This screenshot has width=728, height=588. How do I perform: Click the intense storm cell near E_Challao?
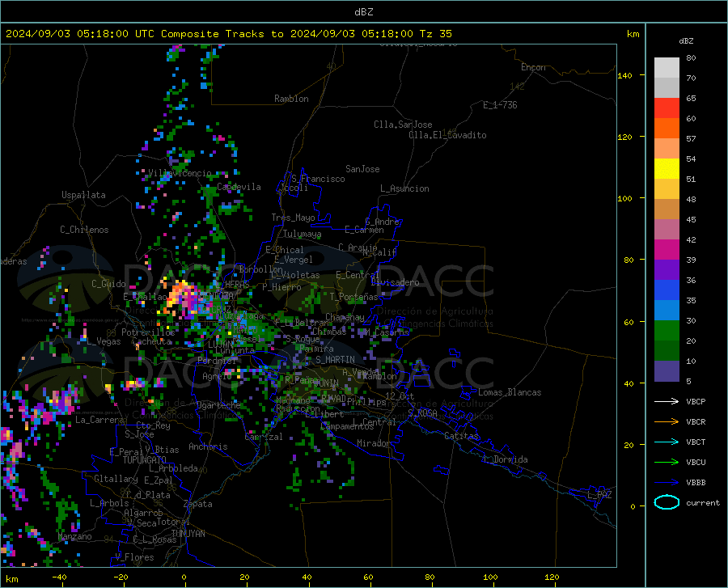point(184,297)
